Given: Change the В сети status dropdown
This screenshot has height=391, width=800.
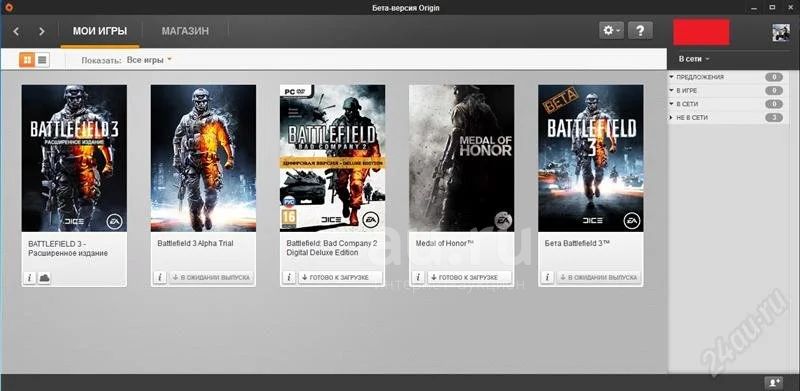Looking at the screenshot, I should (693, 59).
